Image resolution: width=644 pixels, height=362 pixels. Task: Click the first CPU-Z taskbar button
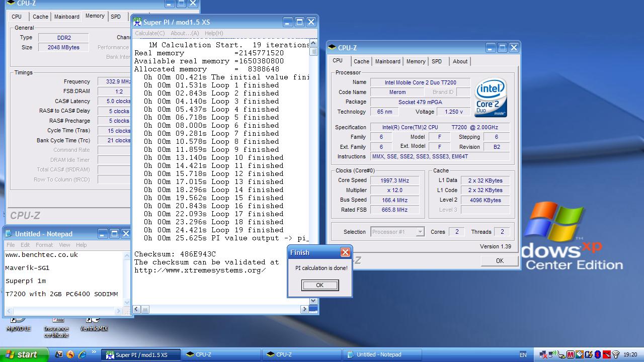221,354
